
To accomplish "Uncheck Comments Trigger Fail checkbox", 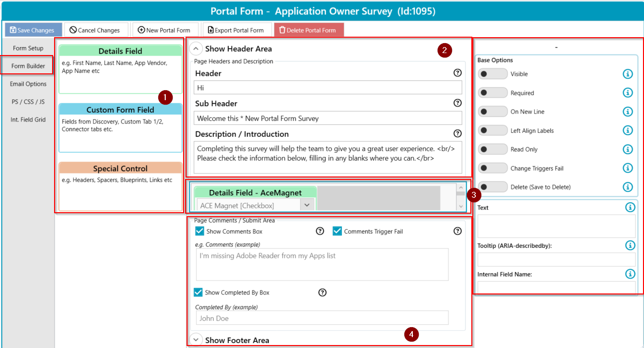I will click(337, 231).
